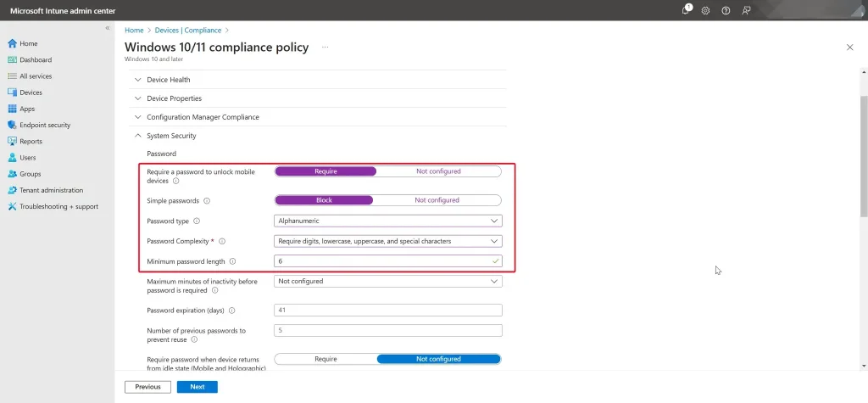Click the Users icon in sidebar
The image size is (868, 403).
pyautogui.click(x=12, y=158)
